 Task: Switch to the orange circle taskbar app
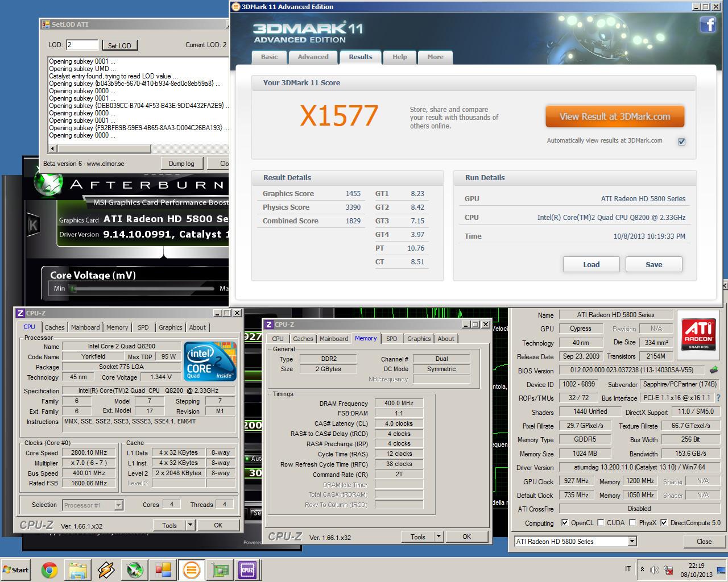192,569
